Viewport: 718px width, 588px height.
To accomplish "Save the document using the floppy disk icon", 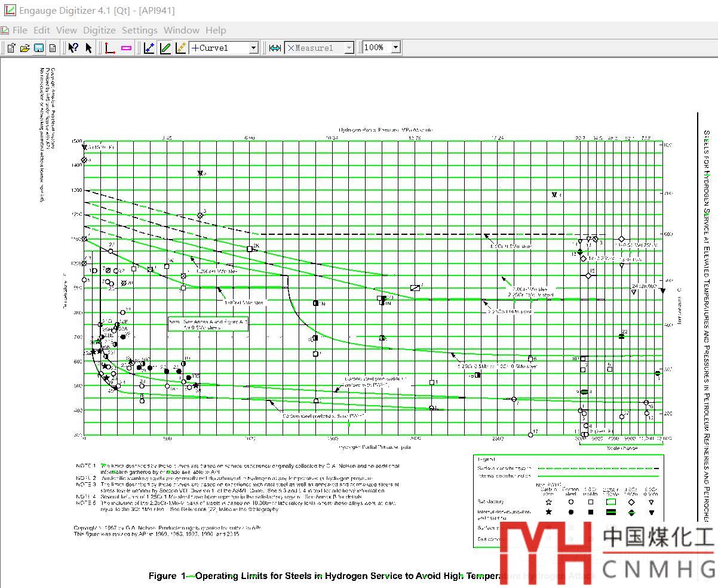I will coord(39,48).
